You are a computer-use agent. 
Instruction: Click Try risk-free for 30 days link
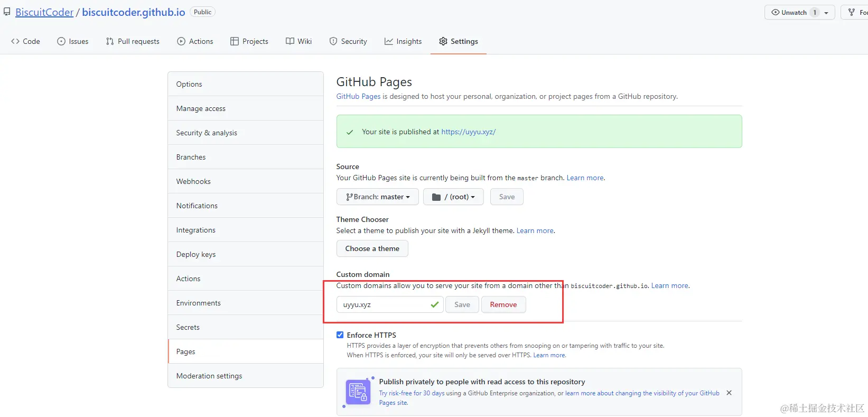[x=412, y=393]
